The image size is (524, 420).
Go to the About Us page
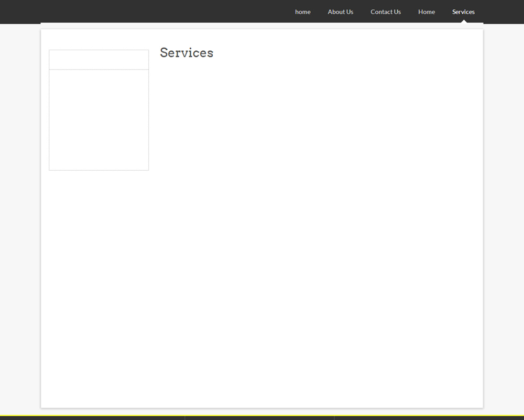(340, 12)
